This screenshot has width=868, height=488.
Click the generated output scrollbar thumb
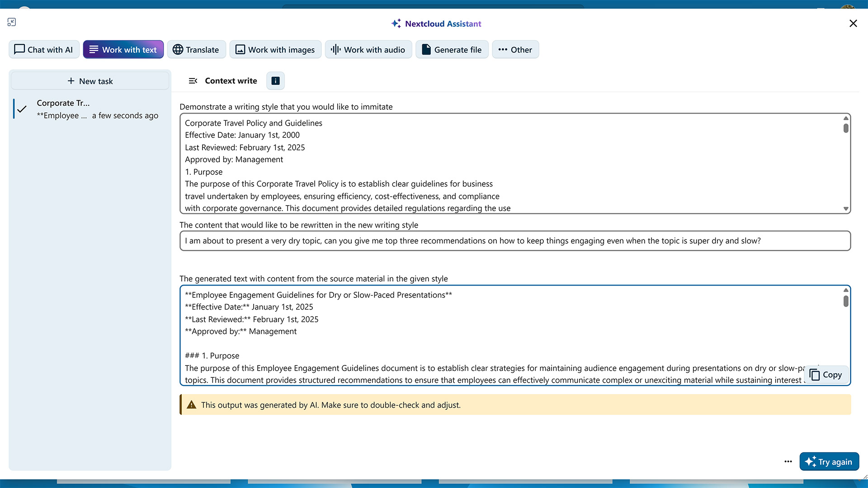[x=846, y=301]
